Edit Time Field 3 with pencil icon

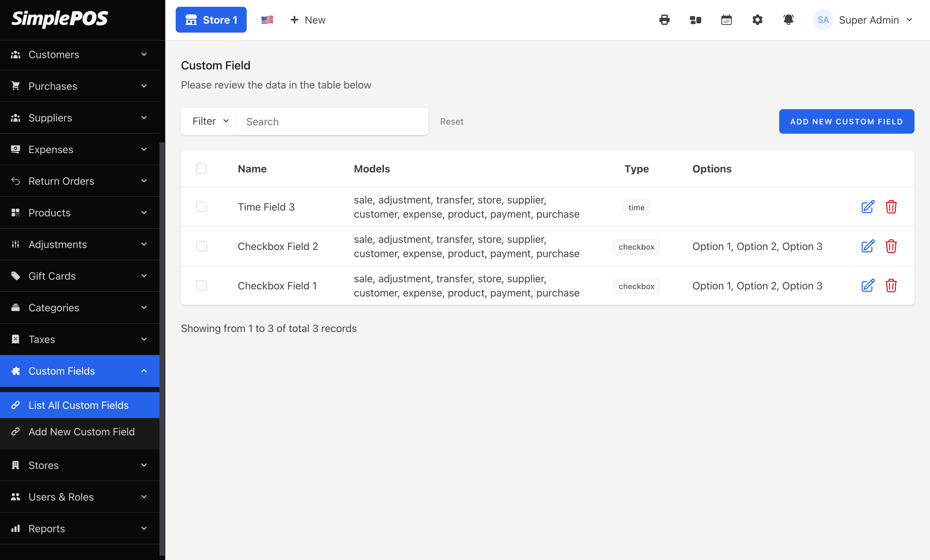click(867, 207)
